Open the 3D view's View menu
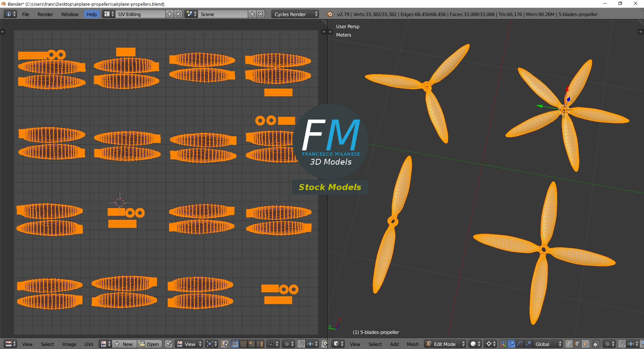 (355, 344)
